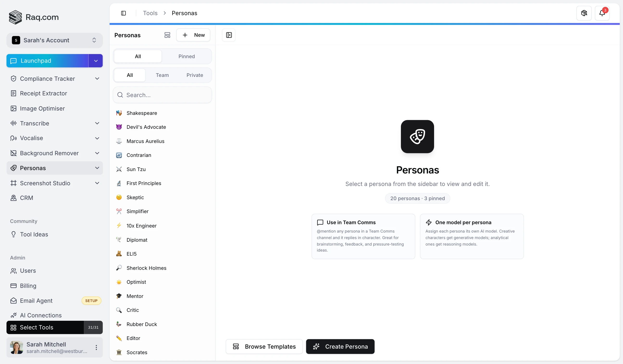Show only Pinned personas

[187, 56]
